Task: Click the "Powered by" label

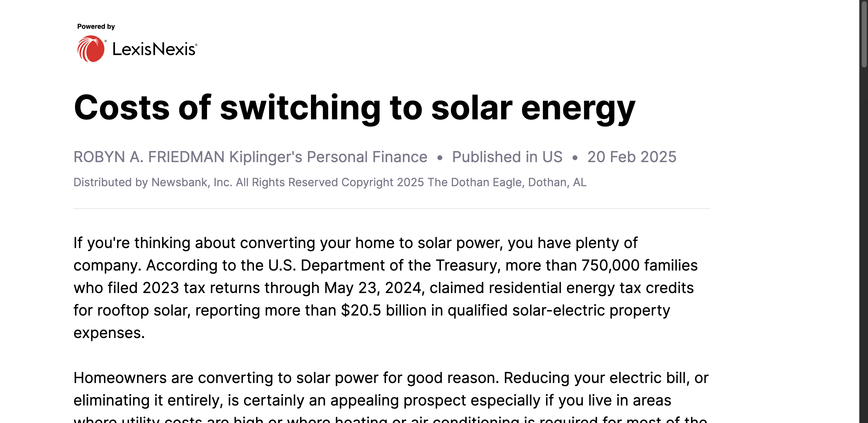Action: pyautogui.click(x=96, y=27)
